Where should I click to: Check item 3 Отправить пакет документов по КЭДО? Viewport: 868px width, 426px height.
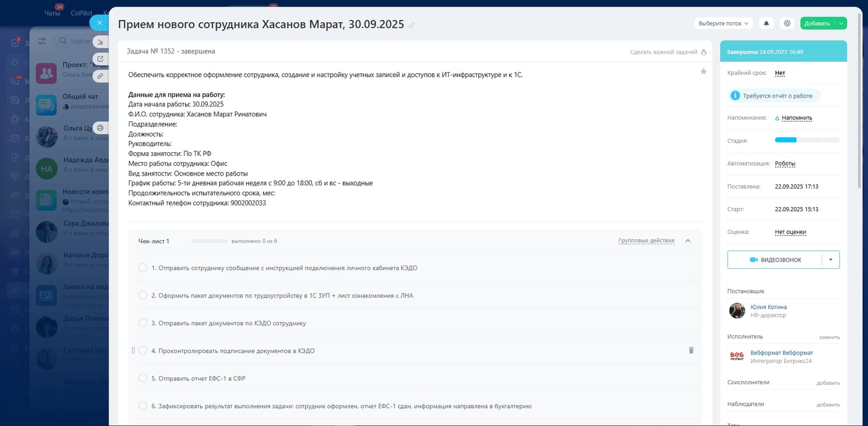coord(143,323)
